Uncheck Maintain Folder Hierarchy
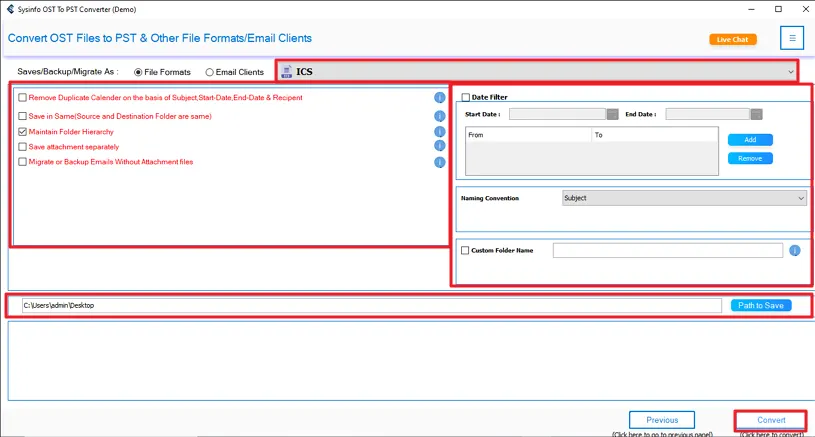 pyautogui.click(x=22, y=132)
